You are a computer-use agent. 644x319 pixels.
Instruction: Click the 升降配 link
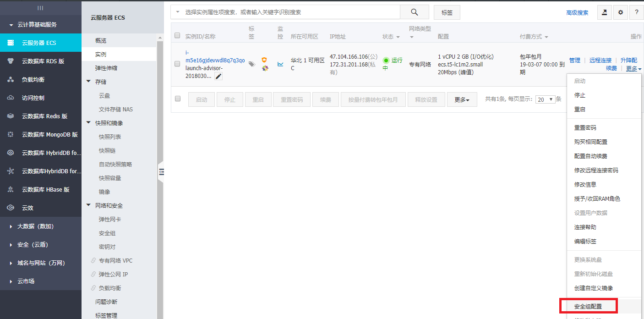[629, 60]
